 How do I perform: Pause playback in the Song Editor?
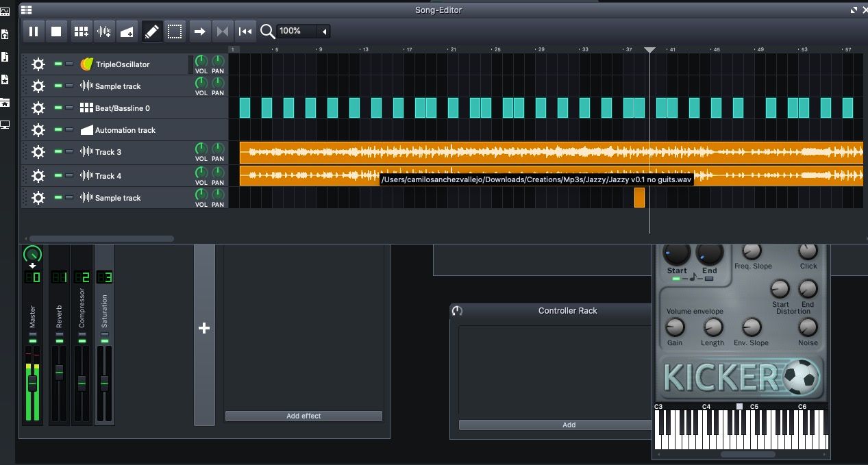click(33, 31)
